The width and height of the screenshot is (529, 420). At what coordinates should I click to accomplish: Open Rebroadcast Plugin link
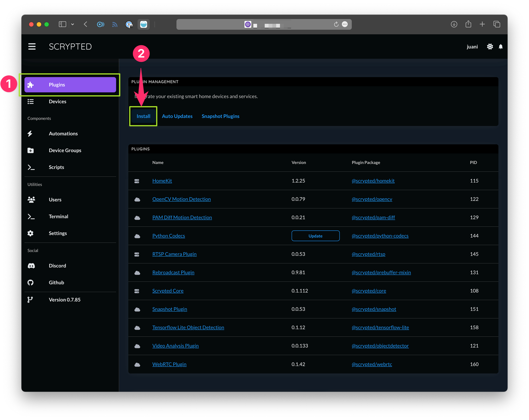click(173, 272)
